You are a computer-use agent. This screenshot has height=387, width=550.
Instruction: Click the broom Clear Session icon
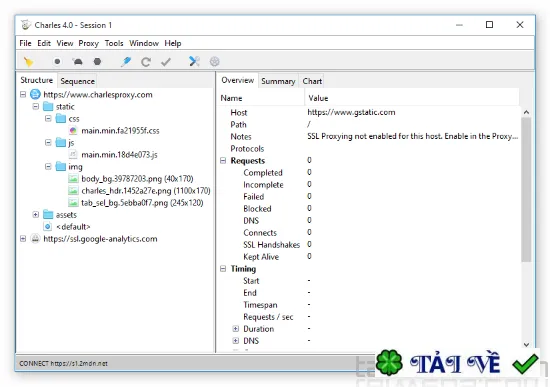click(x=28, y=62)
